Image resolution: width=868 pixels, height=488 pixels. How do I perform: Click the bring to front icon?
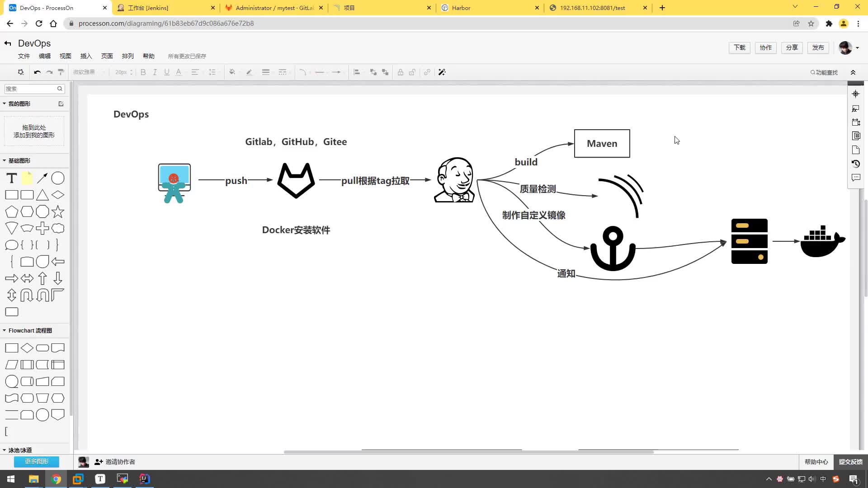point(373,72)
